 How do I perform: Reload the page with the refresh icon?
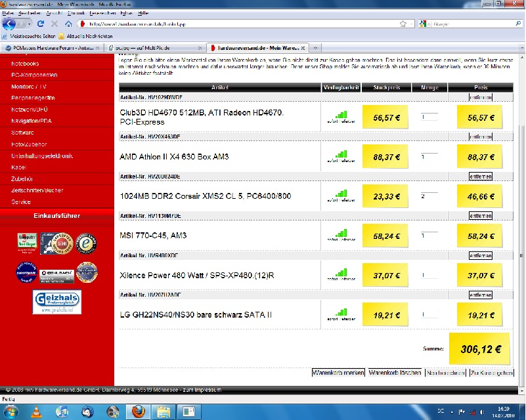coord(41,24)
